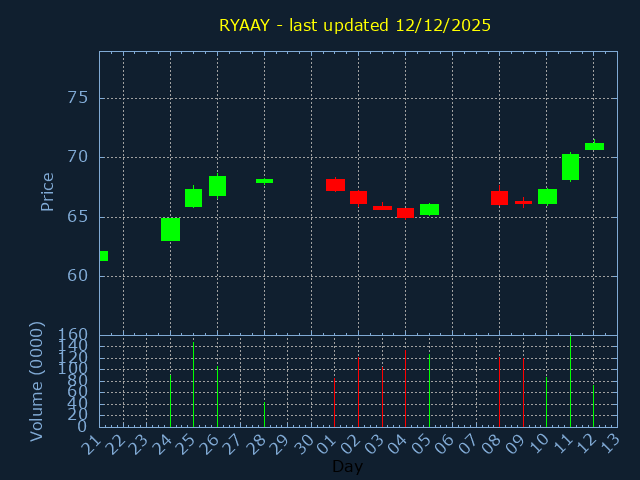The width and height of the screenshot is (640, 480).
Task: Select the red candlestick for day 08
Action: [499, 198]
